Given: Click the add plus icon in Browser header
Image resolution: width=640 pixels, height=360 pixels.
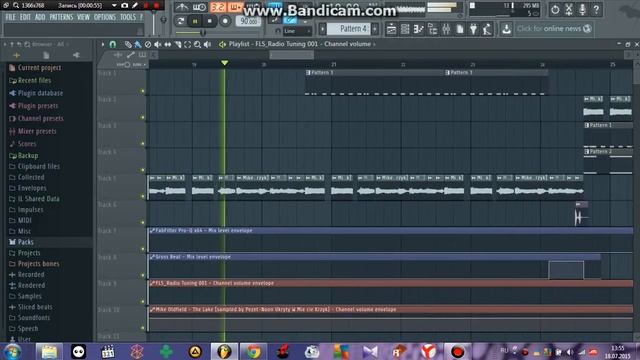Looking at the screenshot, I should (17, 55).
